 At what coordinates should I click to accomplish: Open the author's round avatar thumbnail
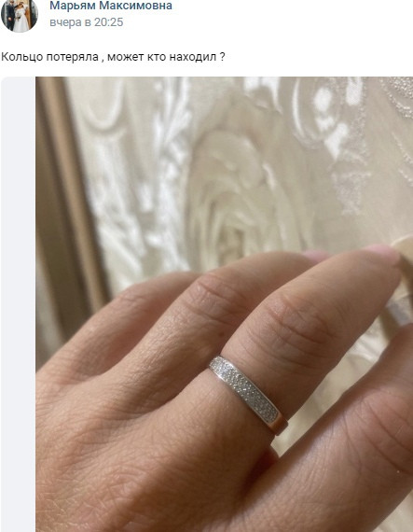pos(20,14)
